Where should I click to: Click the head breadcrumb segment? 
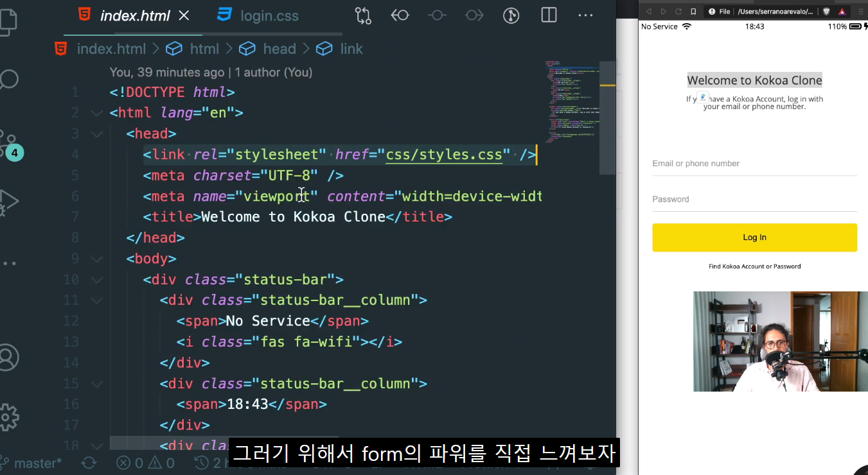click(x=279, y=49)
